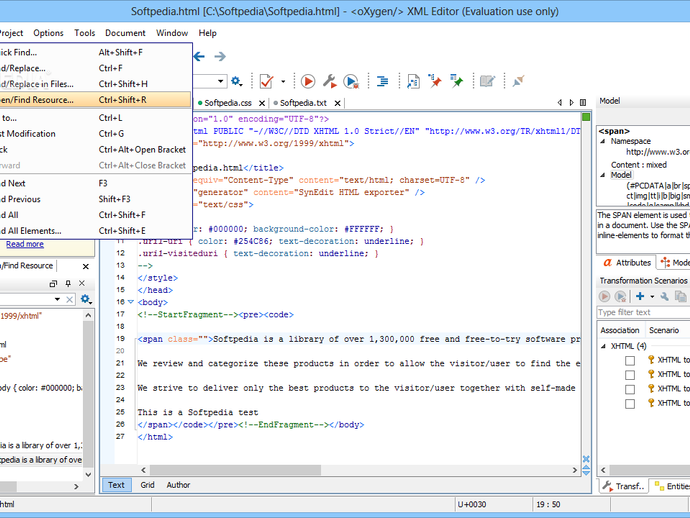690x518 pixels.
Task: Show editor tab list icon
Action: [583, 103]
